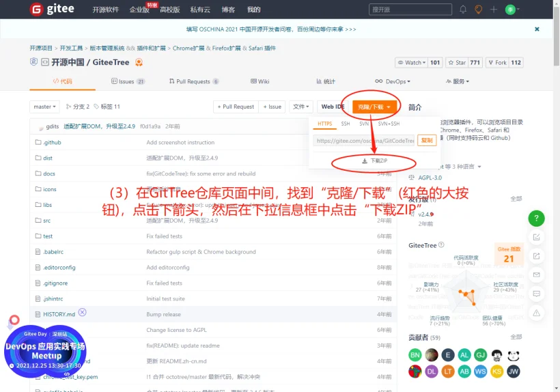The width and height of the screenshot is (560, 392).
Task: Focus the search box in header
Action: pyautogui.click(x=410, y=10)
